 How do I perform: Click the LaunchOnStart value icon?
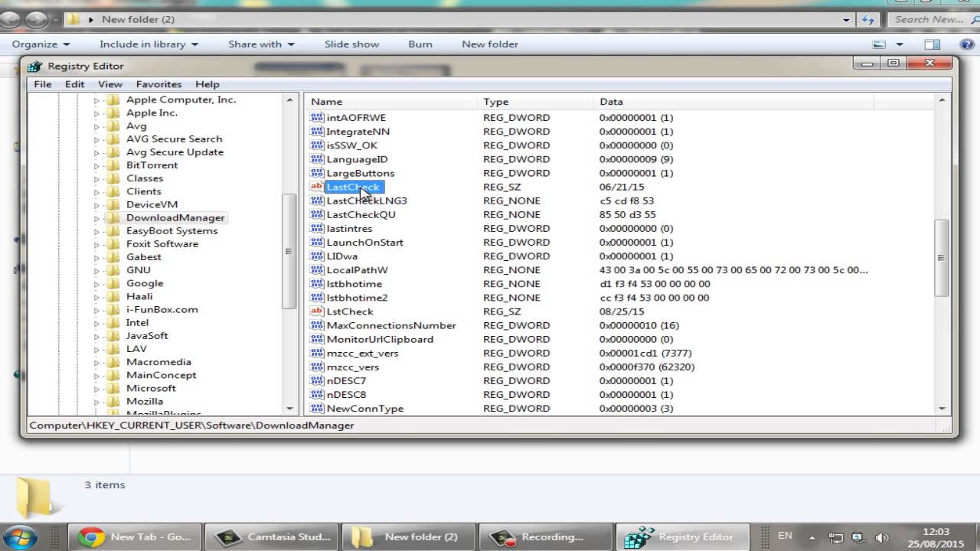click(x=317, y=242)
